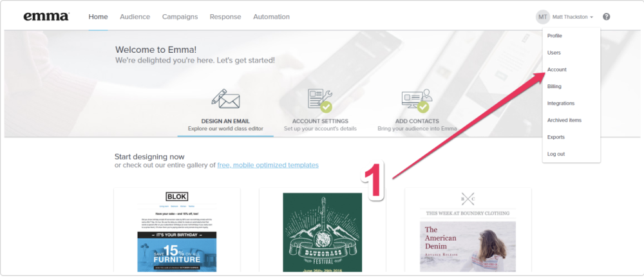Click the MT user avatar circle
The height and width of the screenshot is (278, 644).
[543, 17]
